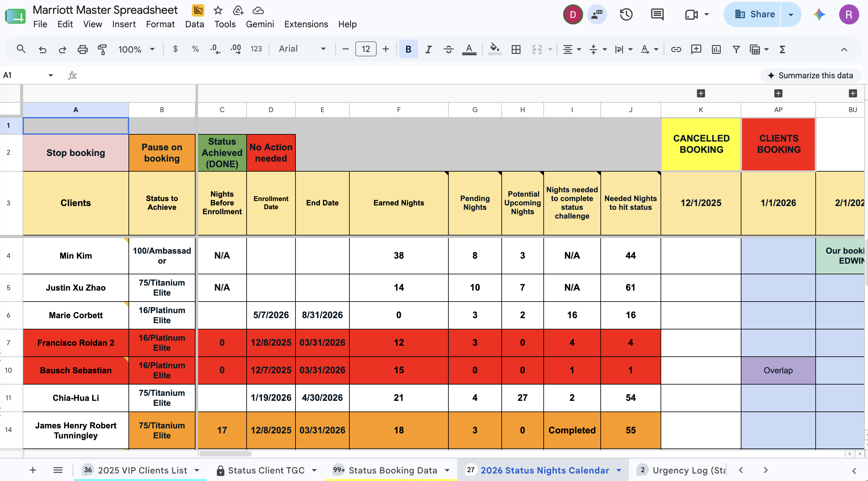
Task: Open the comments speech bubble icon
Action: click(x=657, y=14)
